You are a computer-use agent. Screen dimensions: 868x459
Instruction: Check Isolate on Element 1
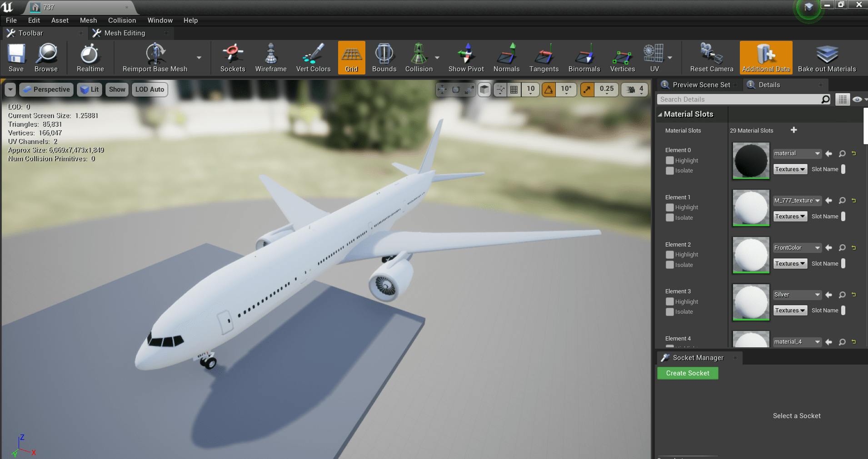click(669, 218)
